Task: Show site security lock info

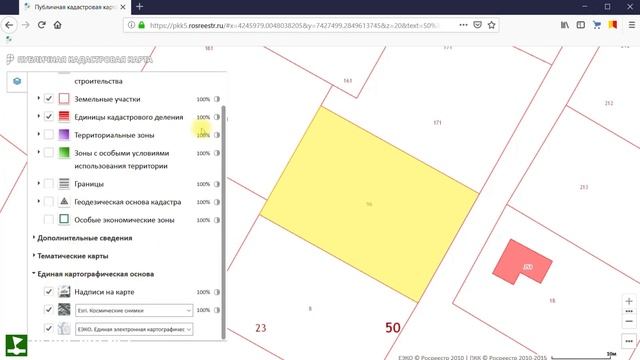Action: [142, 25]
